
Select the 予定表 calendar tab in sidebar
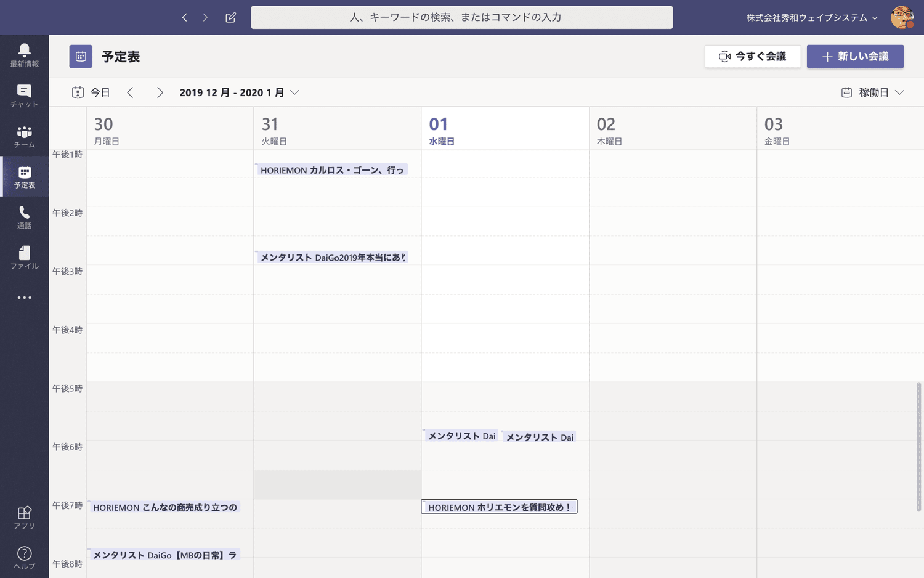click(x=24, y=177)
